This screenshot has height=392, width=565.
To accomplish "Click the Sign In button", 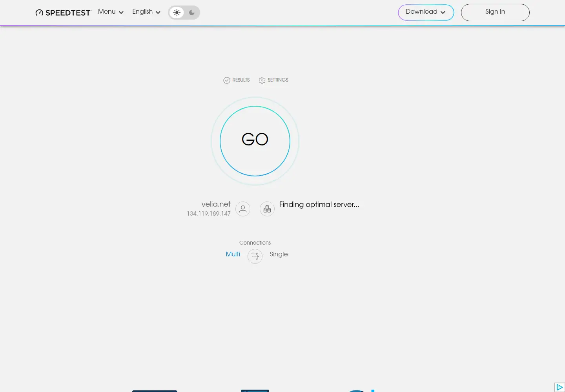I will point(495,12).
